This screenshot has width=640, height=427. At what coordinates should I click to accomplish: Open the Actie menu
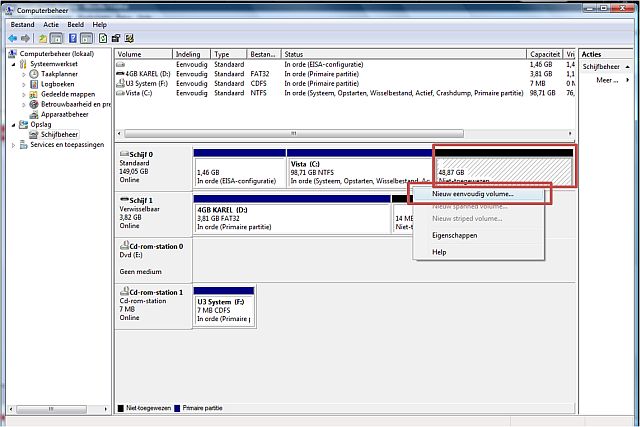click(51, 24)
